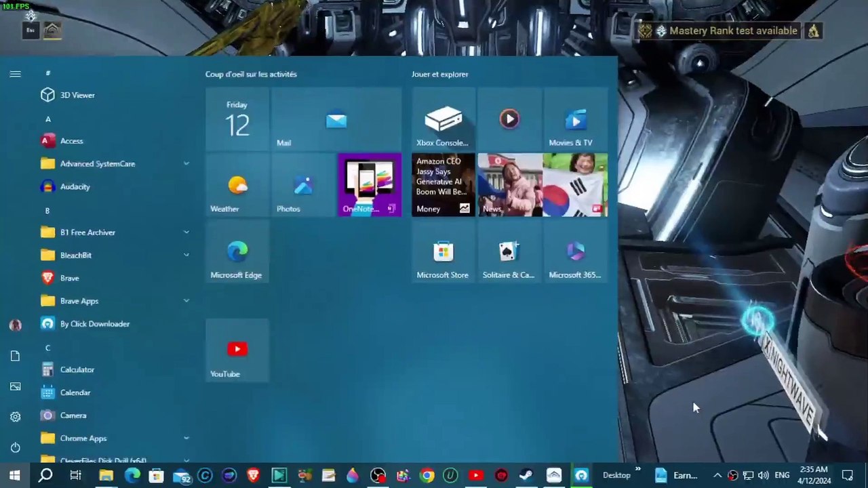Open Xbox Console Companion tile
The image size is (868, 488).
(443, 119)
